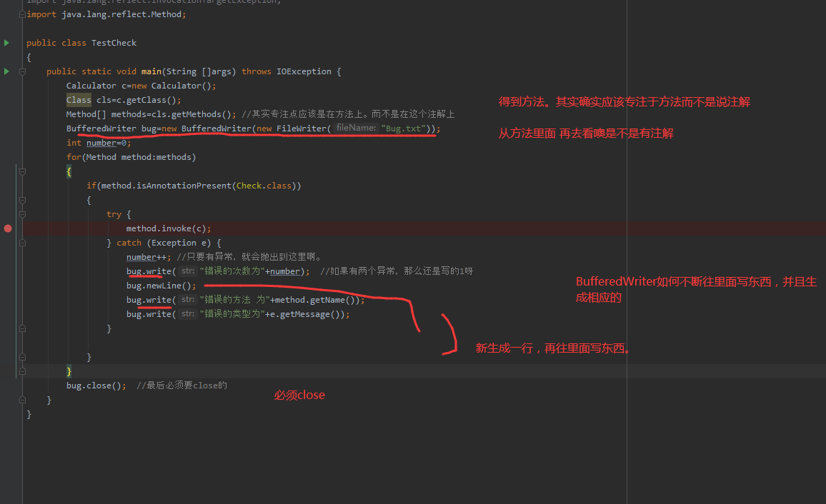Click Check.class in isAnnotationPresent call
This screenshot has width=826, height=504.
coord(264,186)
